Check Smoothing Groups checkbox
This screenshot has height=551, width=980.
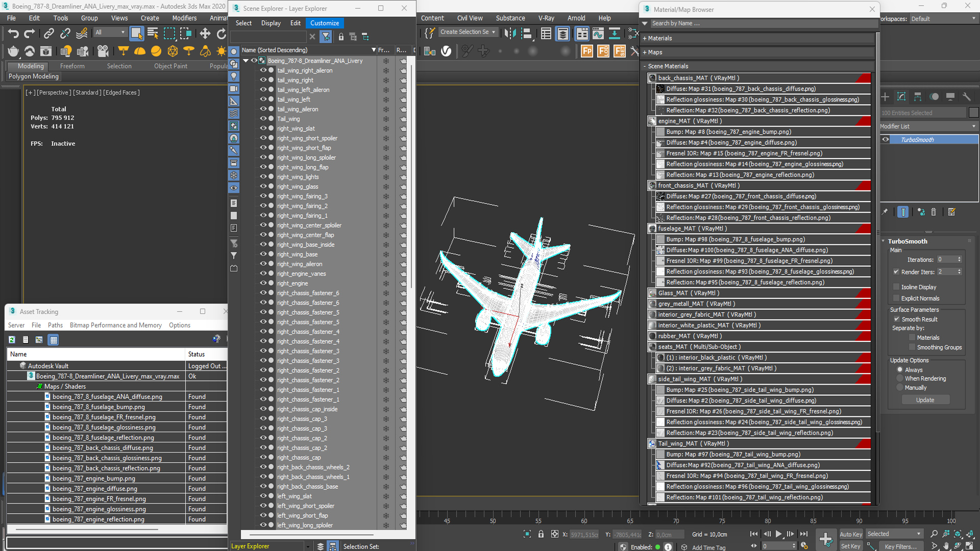pyautogui.click(x=912, y=347)
